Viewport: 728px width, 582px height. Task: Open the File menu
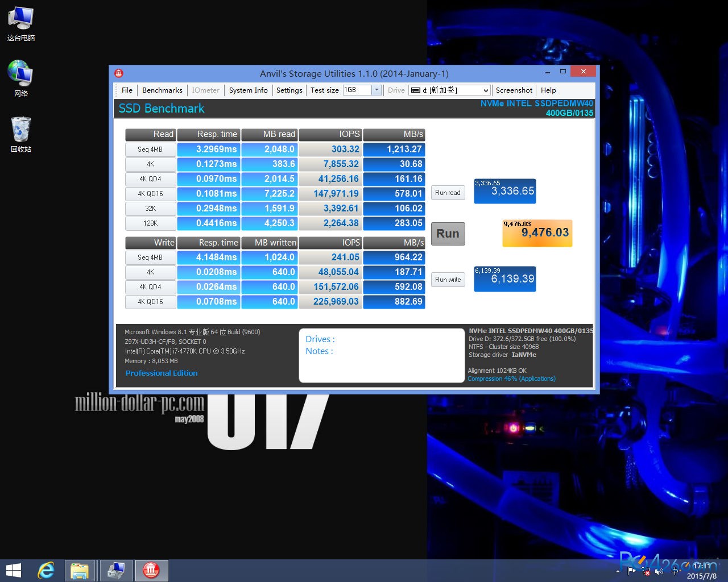tap(127, 90)
